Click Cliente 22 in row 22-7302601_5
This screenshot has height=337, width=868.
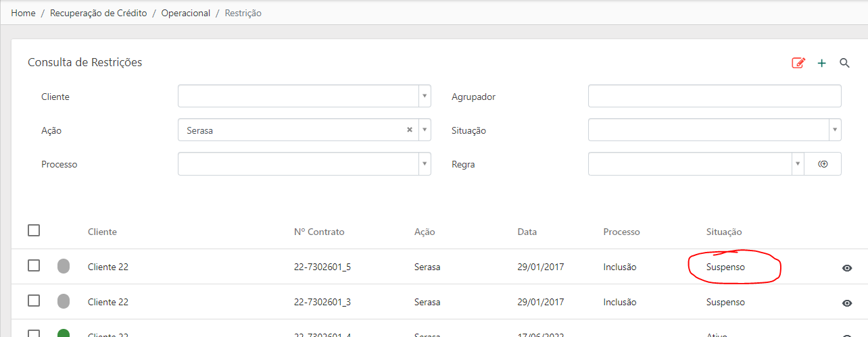pos(108,267)
